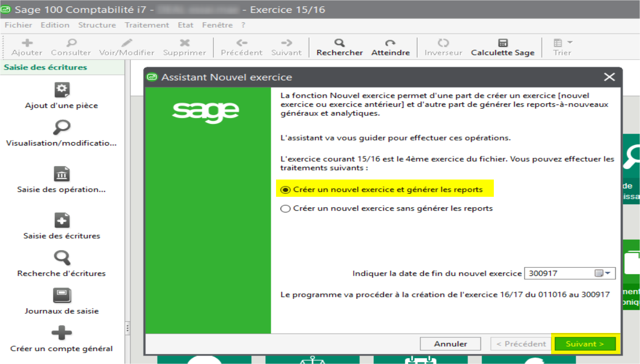This screenshot has height=364, width=640.
Task: Open the Traitement menu
Action: tap(147, 25)
